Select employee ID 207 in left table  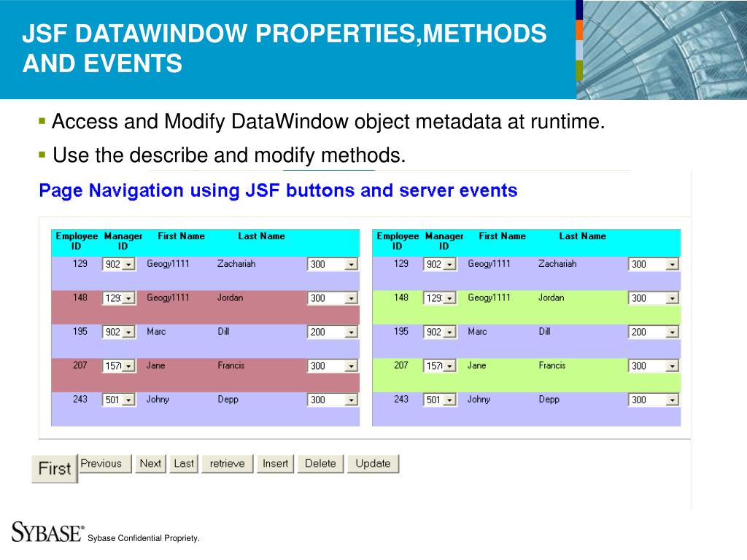pyautogui.click(x=80, y=365)
